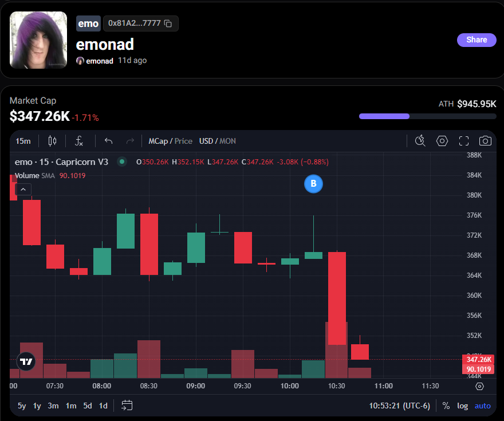Viewport: 504px width, 421px height.
Task: Click the blue B trade marker
Action: click(313, 184)
